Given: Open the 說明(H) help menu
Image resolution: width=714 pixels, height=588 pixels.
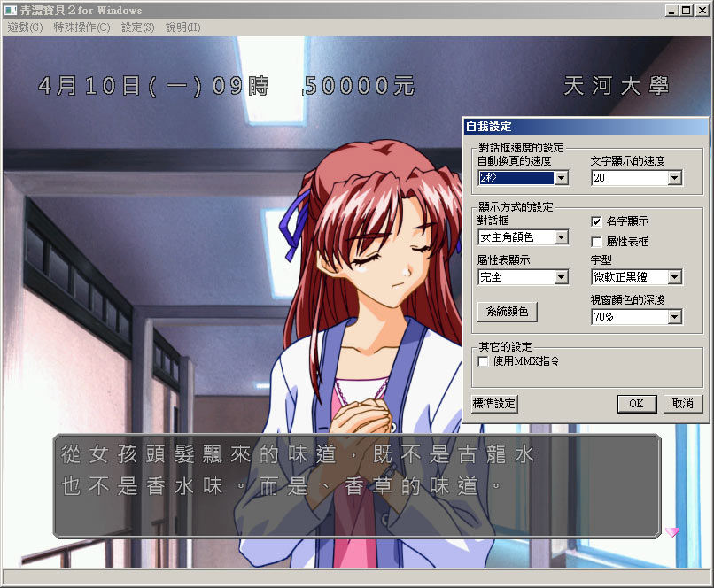Looking at the screenshot, I should 183,27.
